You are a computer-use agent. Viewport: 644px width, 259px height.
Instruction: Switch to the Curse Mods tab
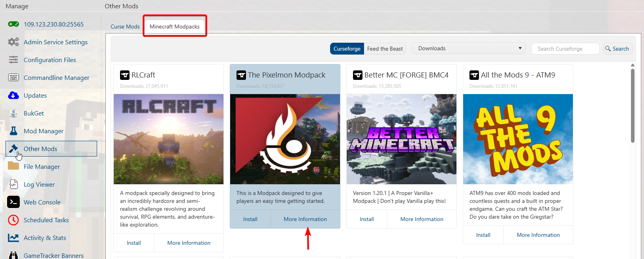pyautogui.click(x=125, y=26)
